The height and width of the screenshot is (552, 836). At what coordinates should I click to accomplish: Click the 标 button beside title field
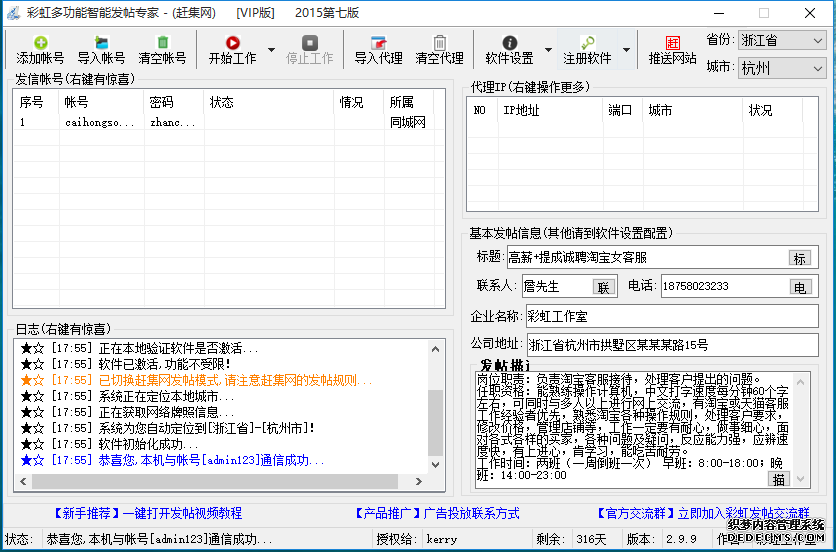point(800,258)
